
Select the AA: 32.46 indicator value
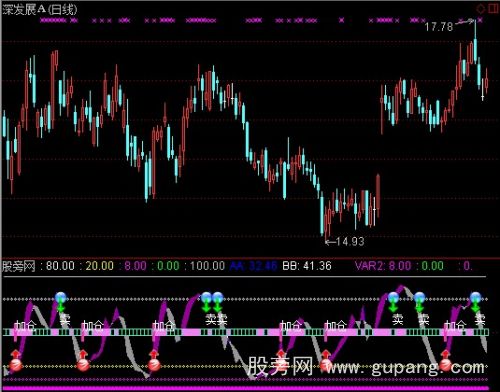[x=253, y=266]
